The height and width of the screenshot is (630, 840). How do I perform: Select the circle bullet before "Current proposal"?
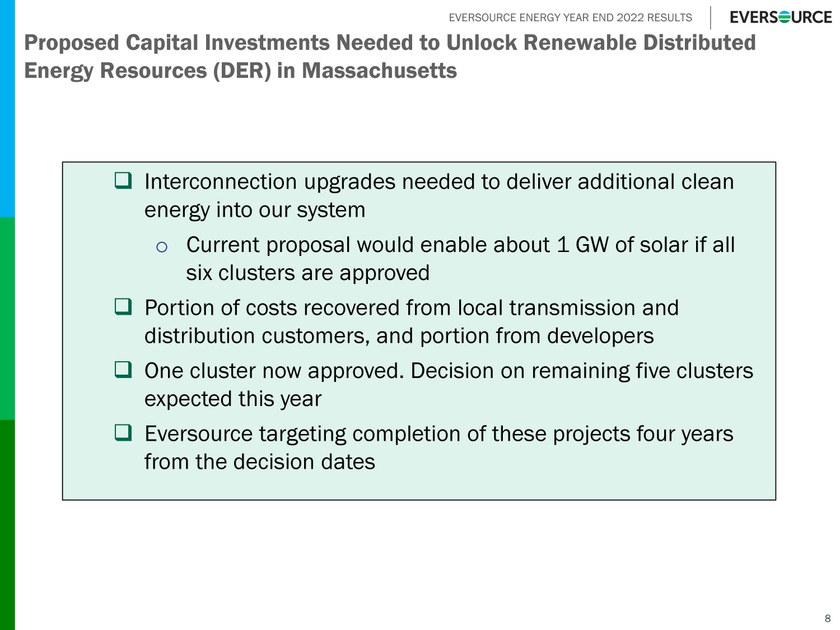[162, 247]
